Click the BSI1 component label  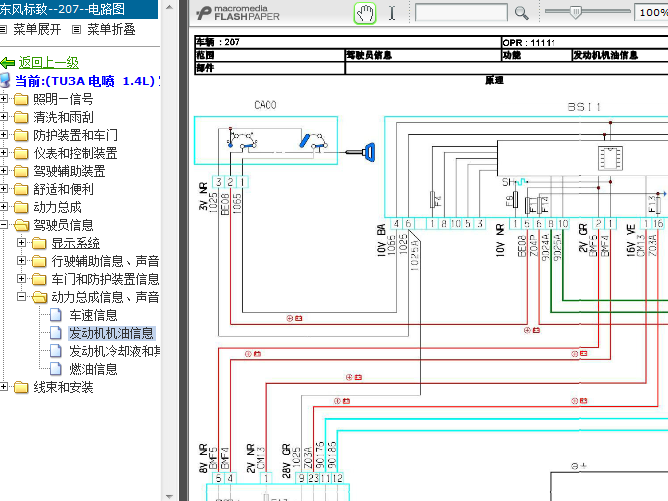pyautogui.click(x=584, y=107)
